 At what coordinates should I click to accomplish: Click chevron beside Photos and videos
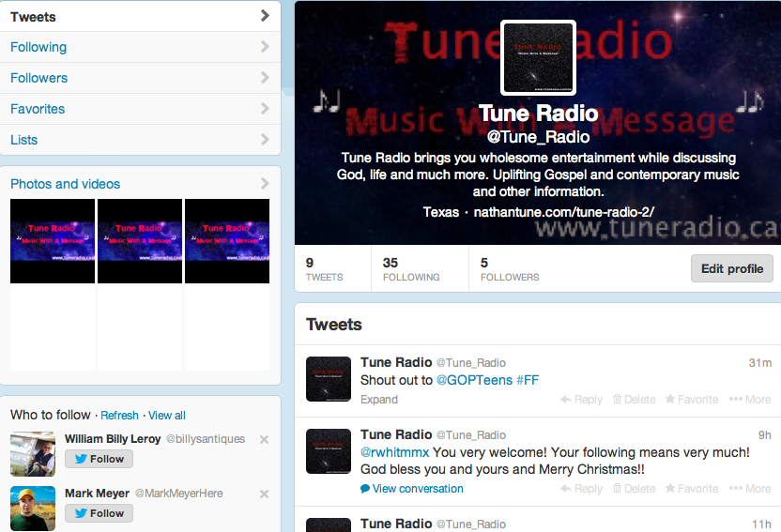pos(265,184)
